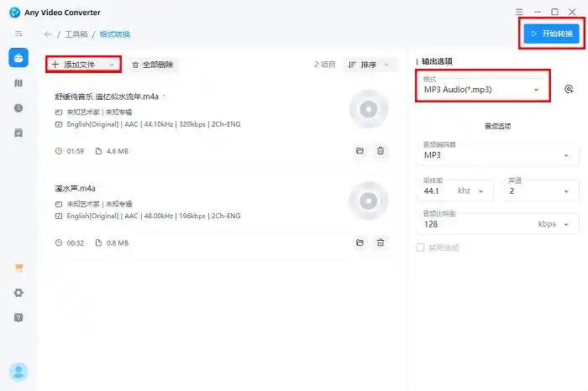Open output folder for 舒缓纯音乐 file
The image size is (588, 391).
(x=360, y=151)
